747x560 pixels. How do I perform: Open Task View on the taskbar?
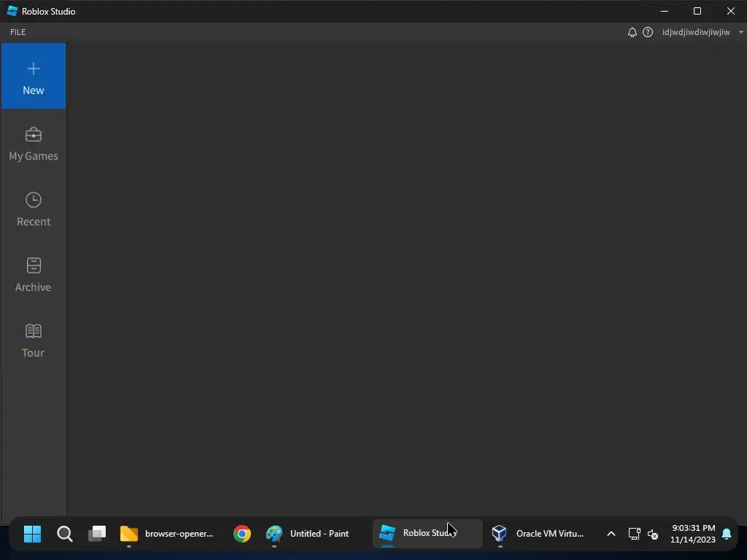pos(97,534)
